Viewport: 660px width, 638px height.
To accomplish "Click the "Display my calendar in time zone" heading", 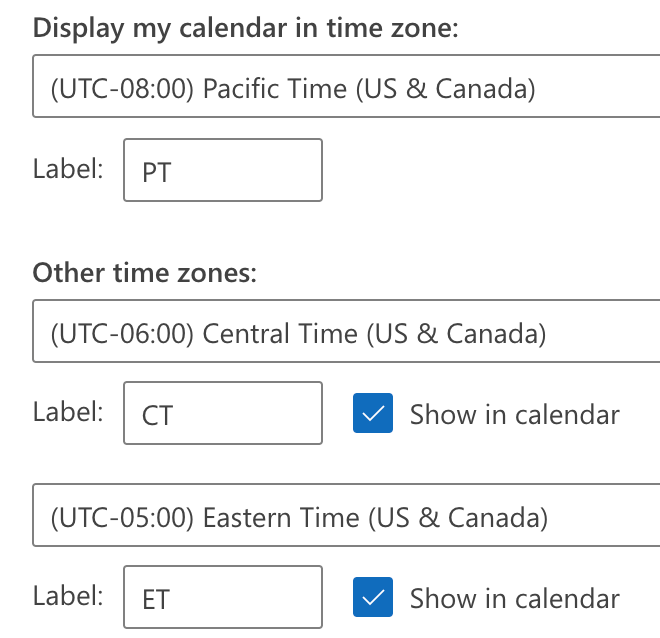I will pyautogui.click(x=245, y=28).
